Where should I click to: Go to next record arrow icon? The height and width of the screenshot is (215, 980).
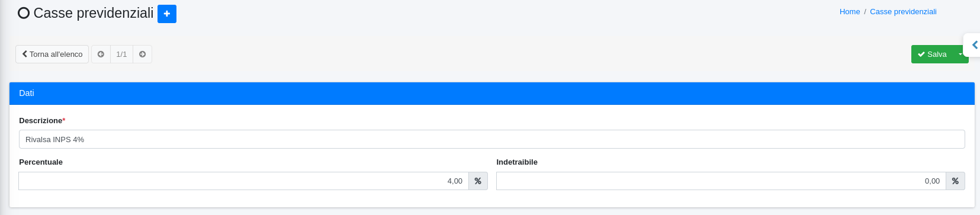142,54
